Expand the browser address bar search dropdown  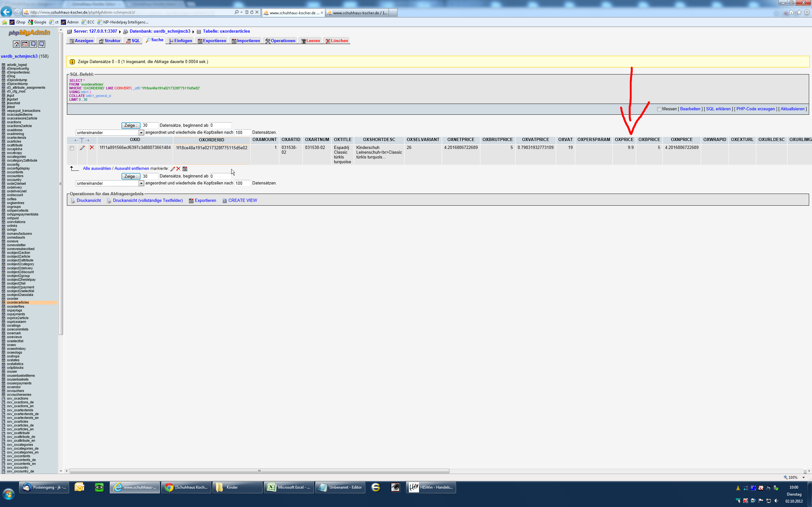tap(241, 12)
